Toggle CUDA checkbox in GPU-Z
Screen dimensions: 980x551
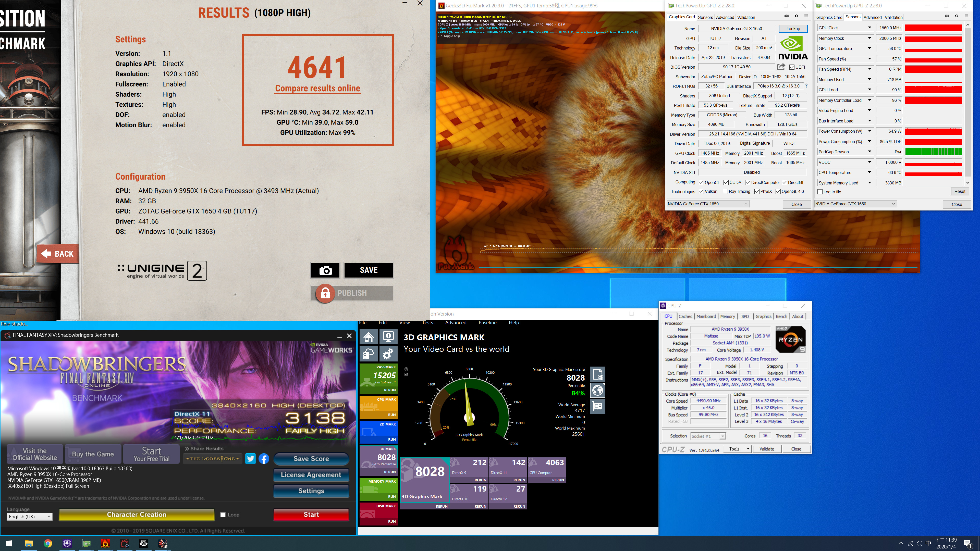tap(726, 183)
